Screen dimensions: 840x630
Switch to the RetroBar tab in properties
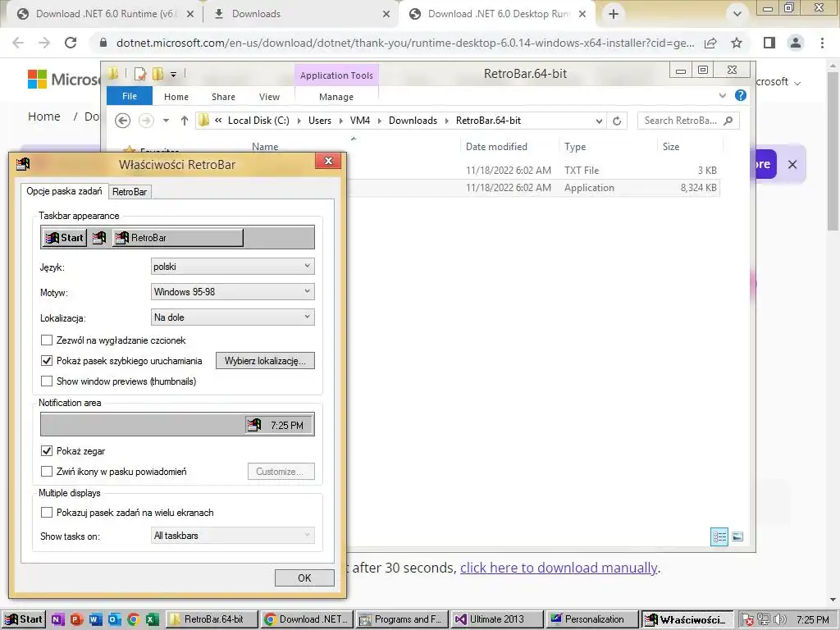[130, 192]
